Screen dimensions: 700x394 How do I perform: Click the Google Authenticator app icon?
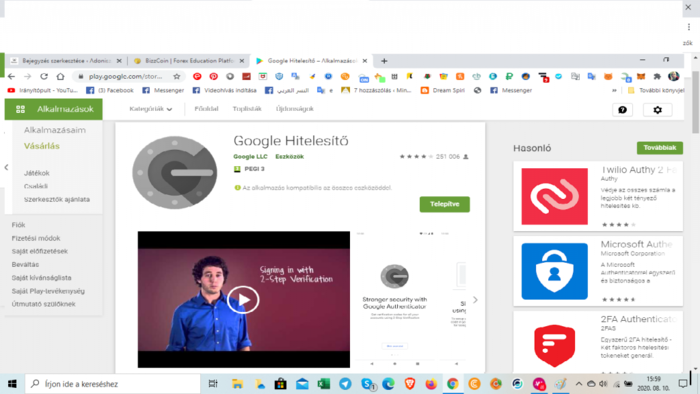click(175, 172)
